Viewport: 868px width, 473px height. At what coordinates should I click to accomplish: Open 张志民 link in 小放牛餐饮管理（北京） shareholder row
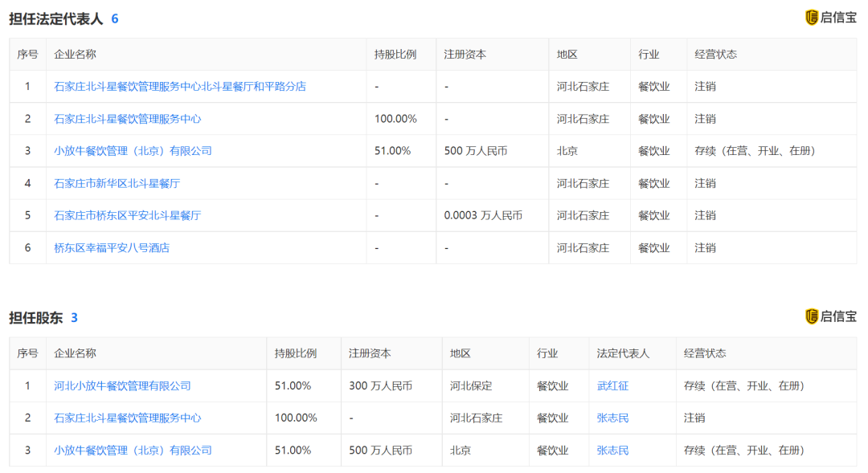(x=612, y=451)
